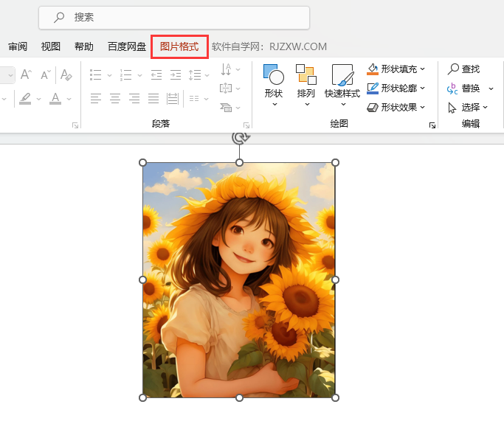Screen dimensions: 504x421
Task: Open the font color dropdown arrow
Action: coord(69,99)
